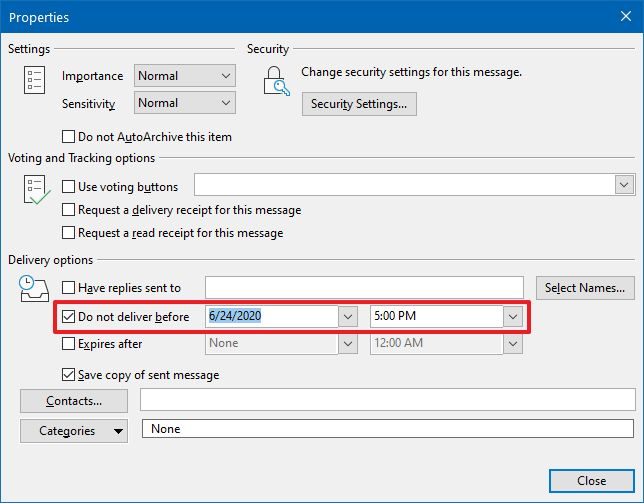Screen dimensions: 644x503
Task: Open the 6/24/2020 delivery date picker
Action: pyautogui.click(x=348, y=316)
